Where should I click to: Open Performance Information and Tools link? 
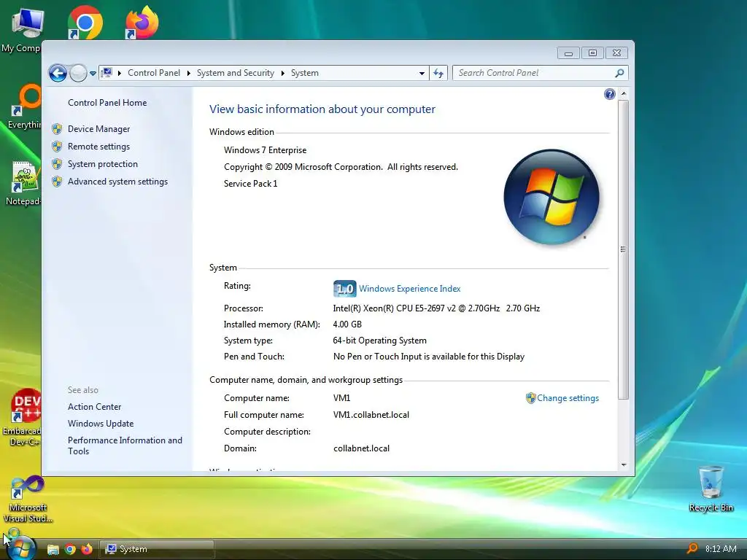(x=125, y=446)
